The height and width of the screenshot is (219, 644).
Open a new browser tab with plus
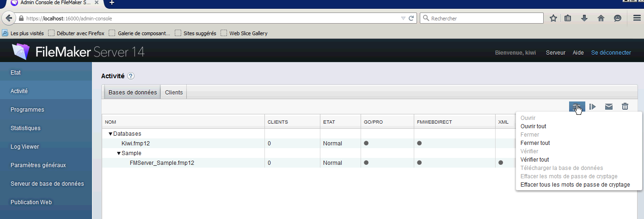click(x=112, y=3)
